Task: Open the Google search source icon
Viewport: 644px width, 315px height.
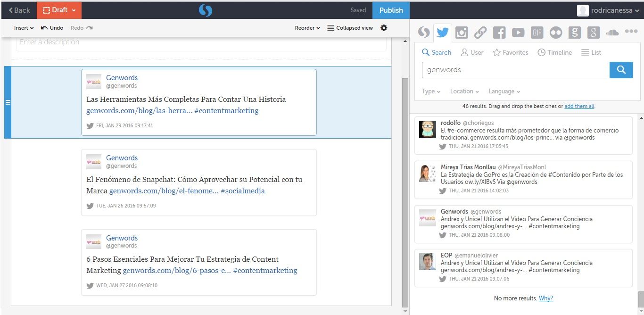Action: 575,33
